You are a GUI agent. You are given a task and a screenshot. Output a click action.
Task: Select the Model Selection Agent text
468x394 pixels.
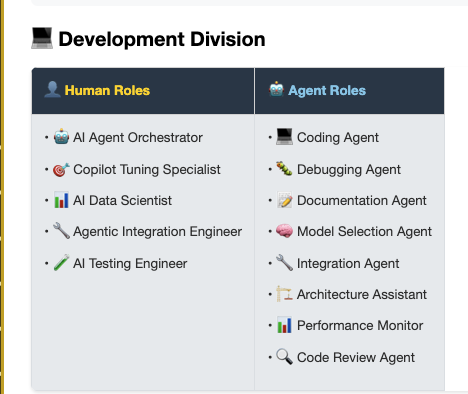(365, 232)
